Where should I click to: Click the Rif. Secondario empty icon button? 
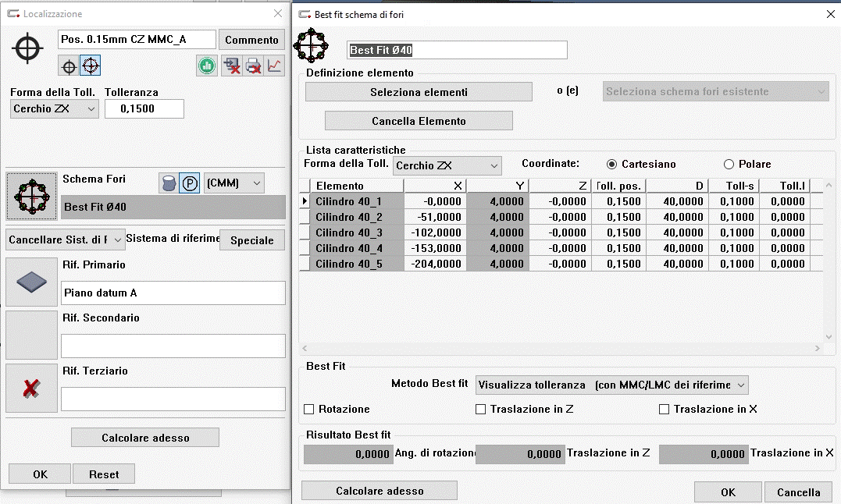[x=32, y=335]
